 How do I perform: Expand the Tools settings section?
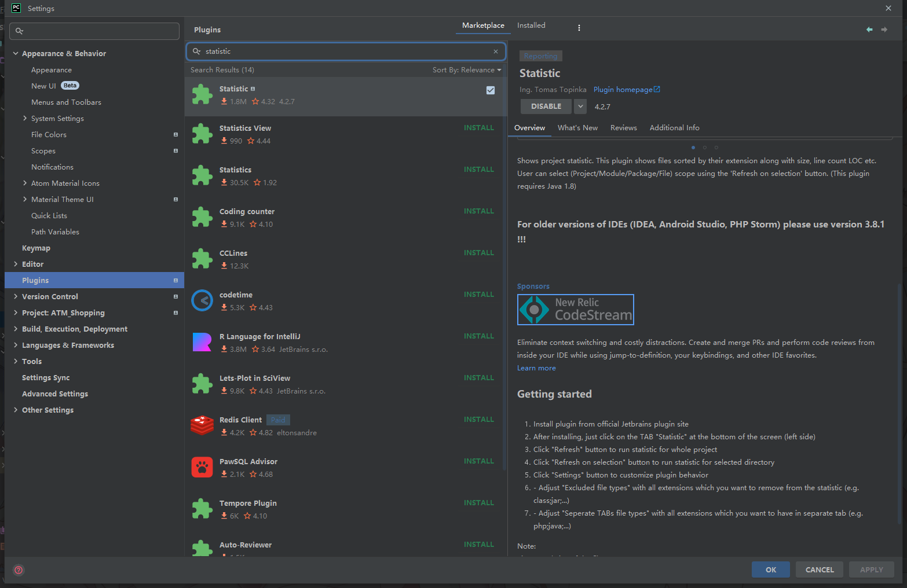[16, 361]
